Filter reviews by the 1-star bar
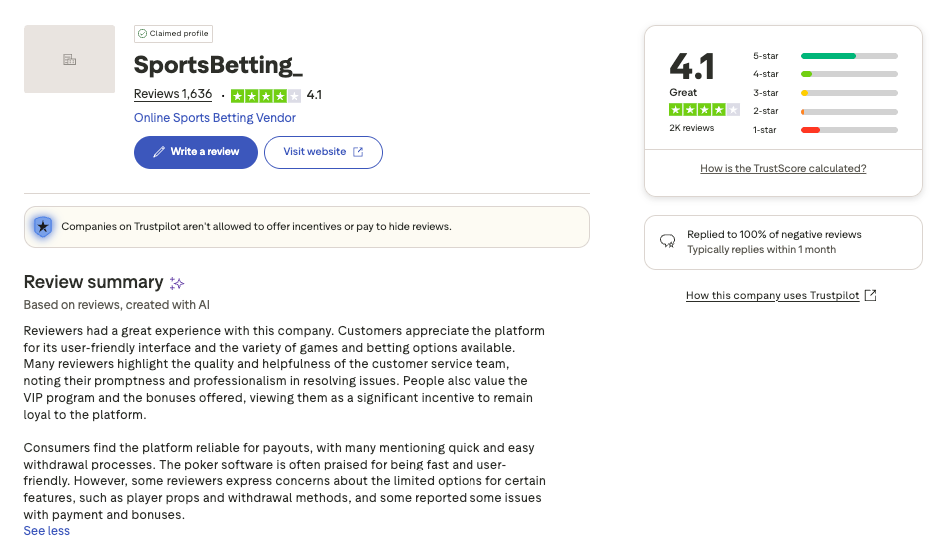This screenshot has width=944, height=538. click(848, 130)
